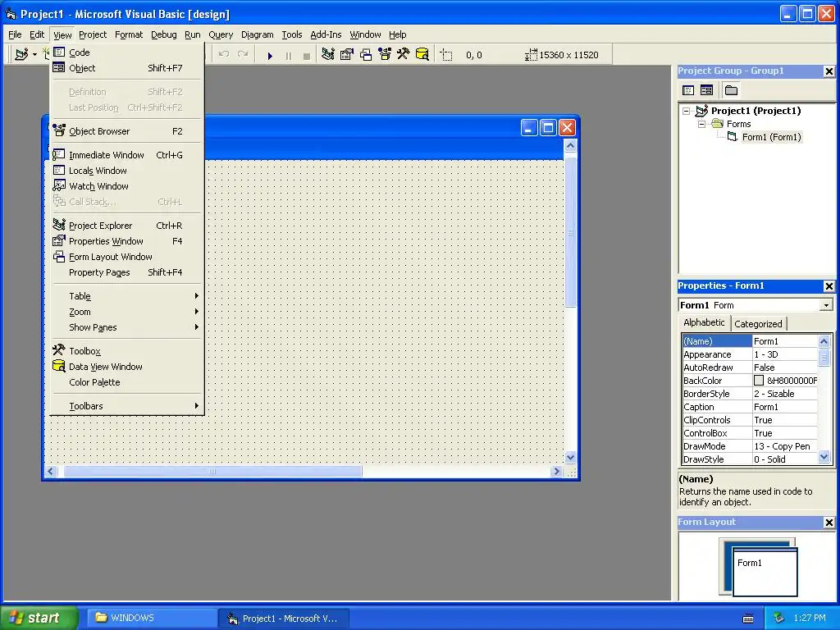This screenshot has width=840, height=630.
Task: Click the BackColor color swatch
Action: click(759, 381)
